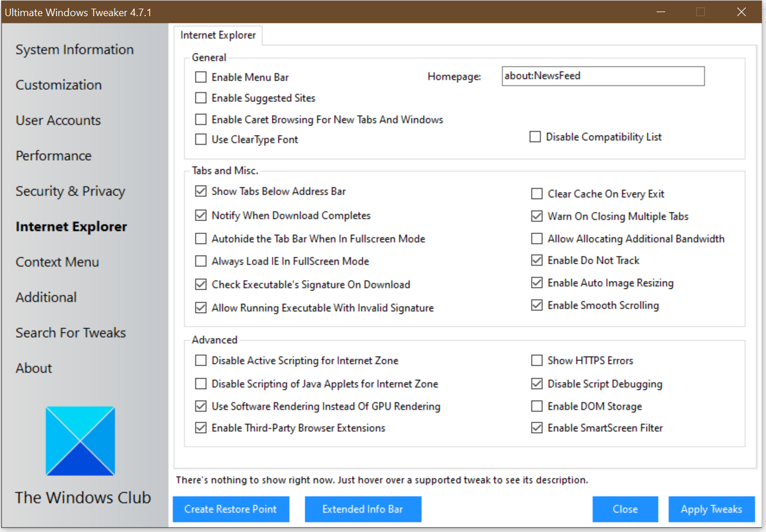Screen dimensions: 766x532
Task: Open the About section
Action: [x=34, y=368]
